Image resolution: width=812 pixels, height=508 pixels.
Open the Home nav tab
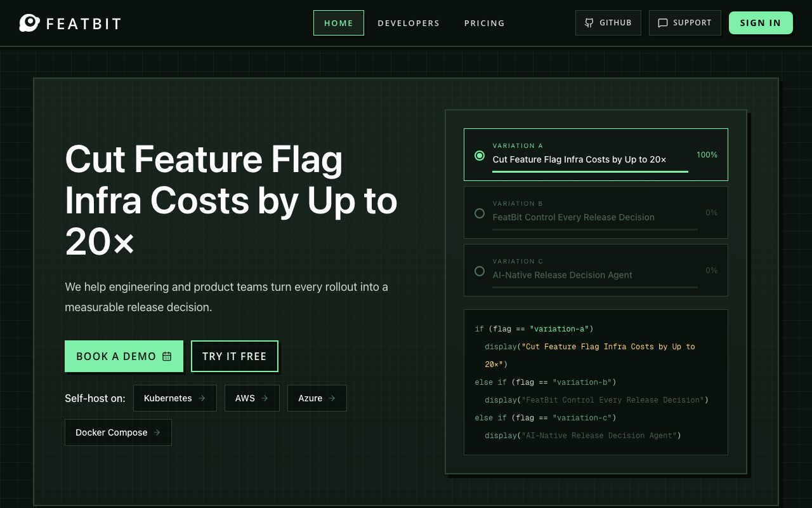click(339, 23)
